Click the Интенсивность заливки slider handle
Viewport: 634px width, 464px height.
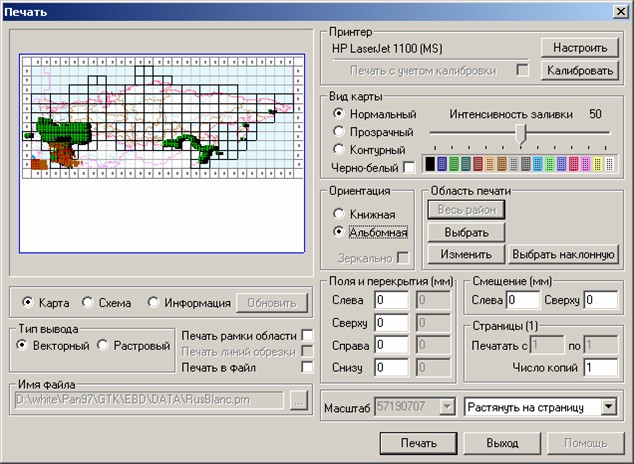tap(521, 132)
